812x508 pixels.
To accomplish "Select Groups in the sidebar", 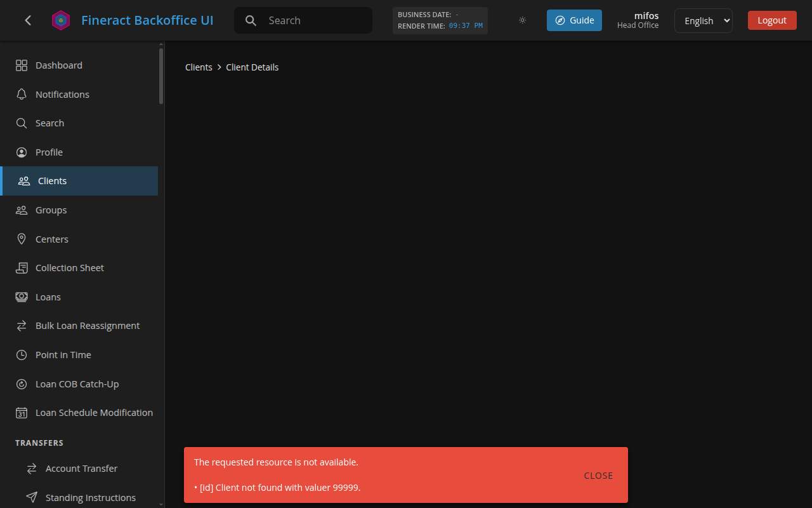I will click(79, 210).
